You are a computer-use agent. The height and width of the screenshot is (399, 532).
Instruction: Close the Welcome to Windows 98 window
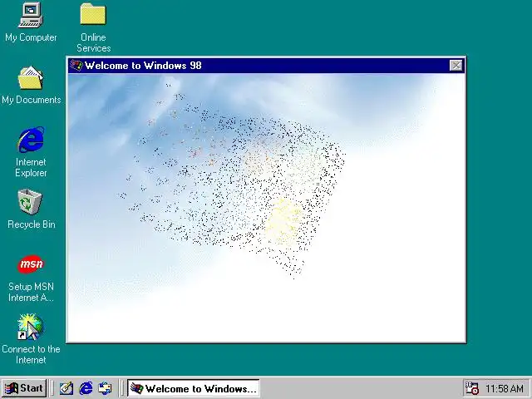[456, 65]
